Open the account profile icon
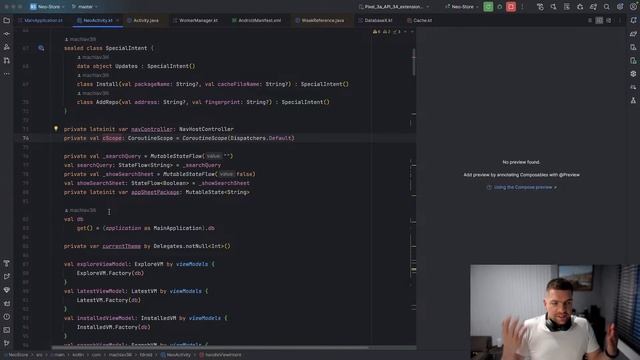 pos(633,7)
